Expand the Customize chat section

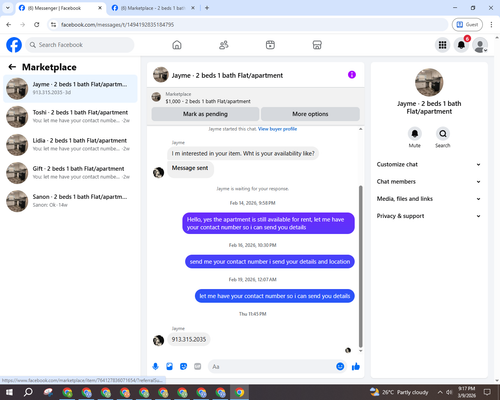pyautogui.click(x=429, y=164)
